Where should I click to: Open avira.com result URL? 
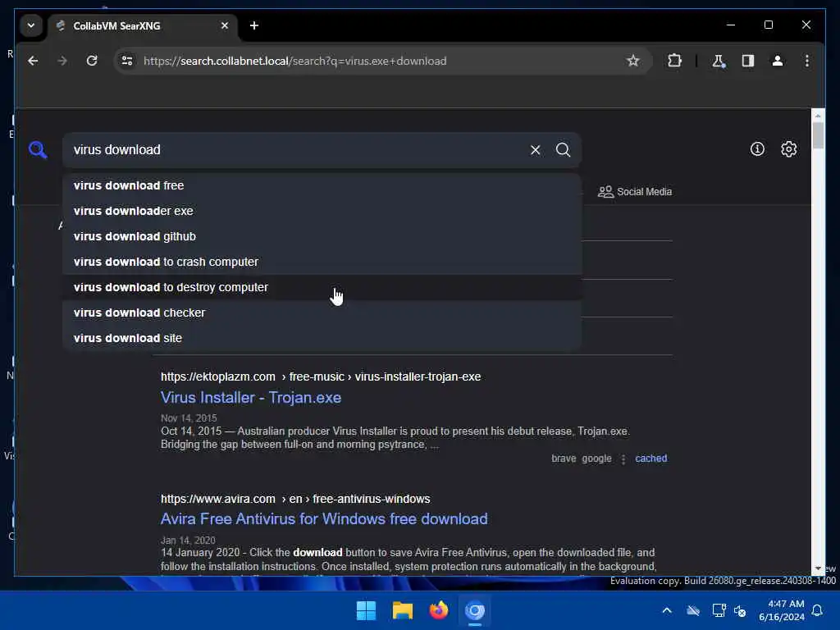point(295,499)
